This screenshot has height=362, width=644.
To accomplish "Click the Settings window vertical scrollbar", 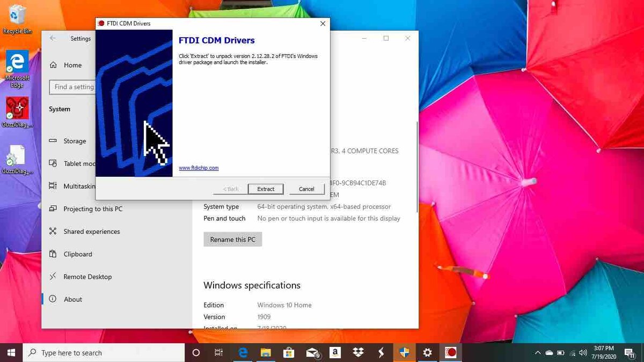I will click(x=416, y=166).
